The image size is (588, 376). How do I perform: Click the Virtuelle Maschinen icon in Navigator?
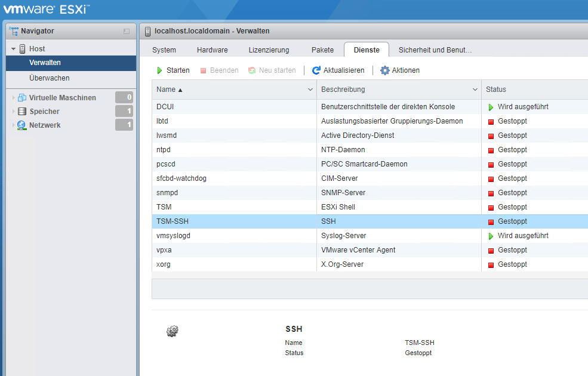(22, 97)
